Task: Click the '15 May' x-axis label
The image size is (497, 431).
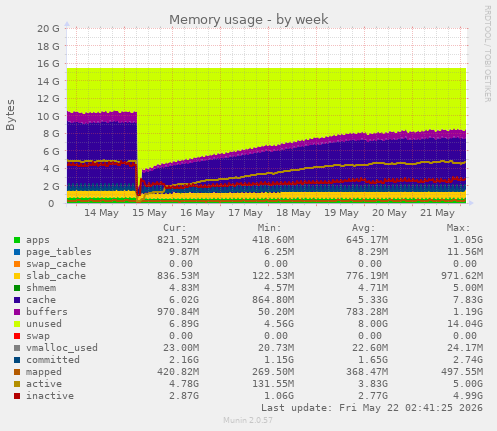Action: 149,213
